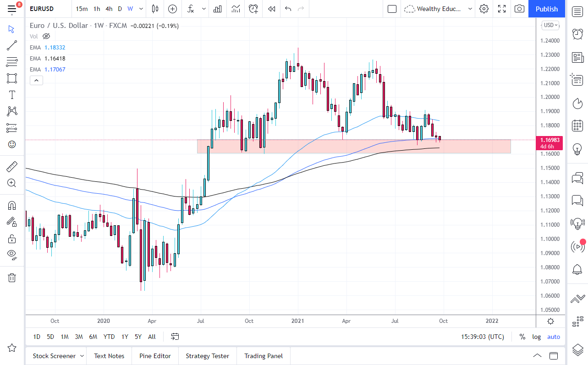Image resolution: width=588 pixels, height=365 pixels.
Task: Select the XABCD Pattern tool
Action: [11, 111]
